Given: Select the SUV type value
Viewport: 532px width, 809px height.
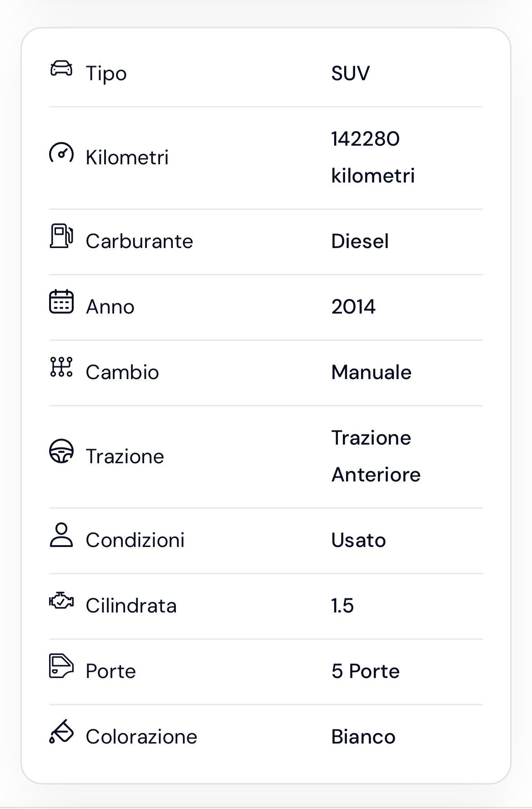Looking at the screenshot, I should pos(350,73).
